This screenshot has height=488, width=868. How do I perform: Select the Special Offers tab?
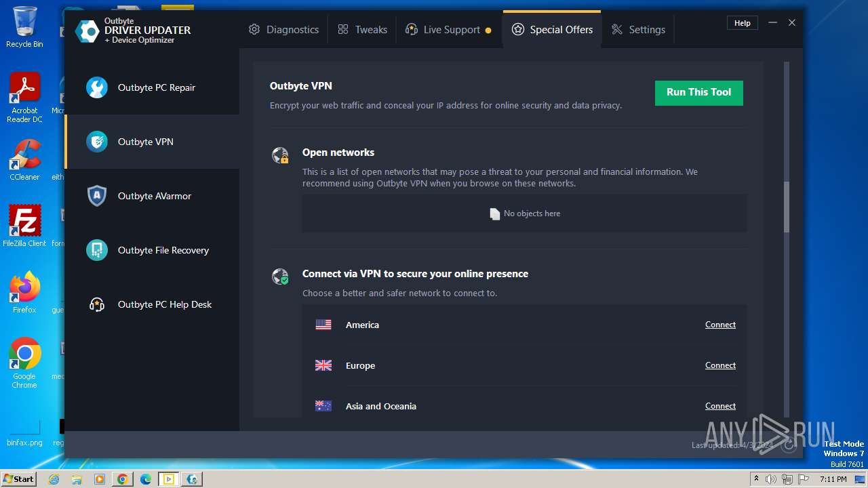(x=552, y=30)
